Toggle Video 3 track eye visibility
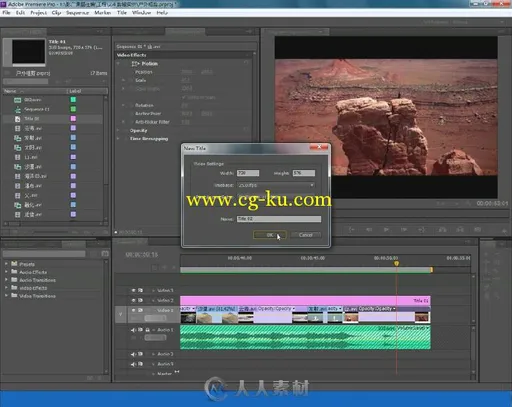This screenshot has height=407, width=512. point(133,291)
